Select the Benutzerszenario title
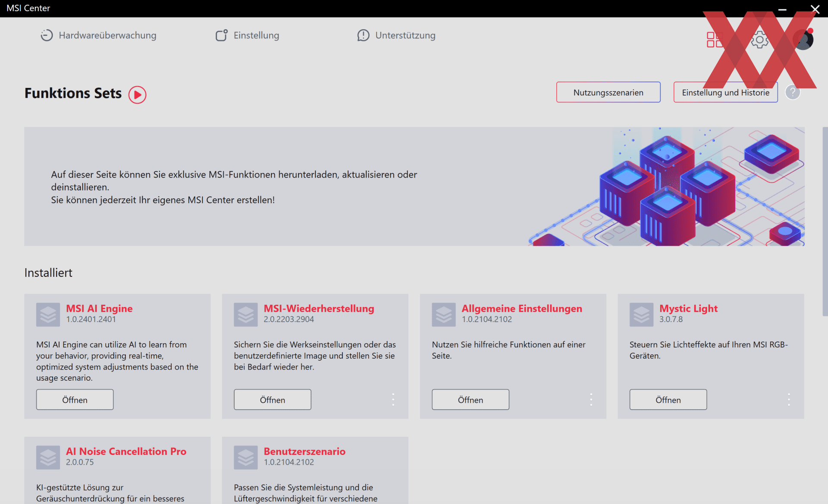The height and width of the screenshot is (504, 828). 304,451
